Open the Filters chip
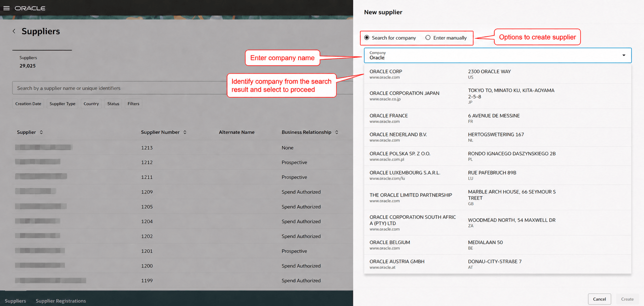 (x=133, y=104)
